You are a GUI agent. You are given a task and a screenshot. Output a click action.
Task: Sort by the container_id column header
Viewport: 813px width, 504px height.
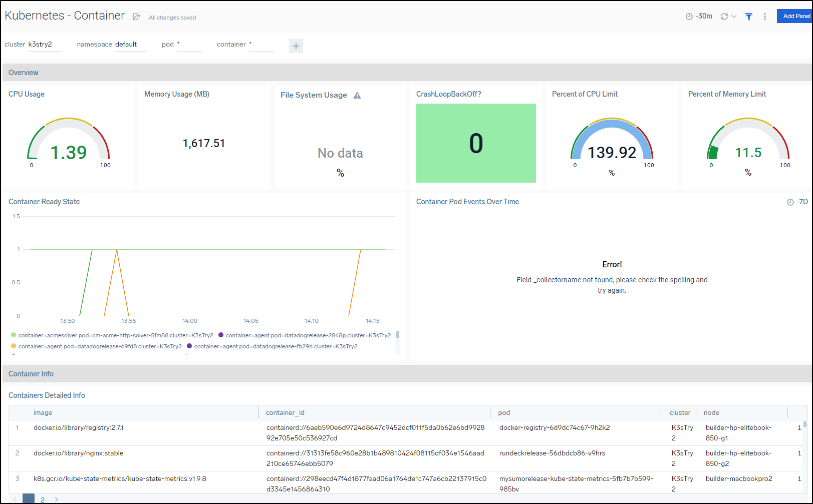285,413
